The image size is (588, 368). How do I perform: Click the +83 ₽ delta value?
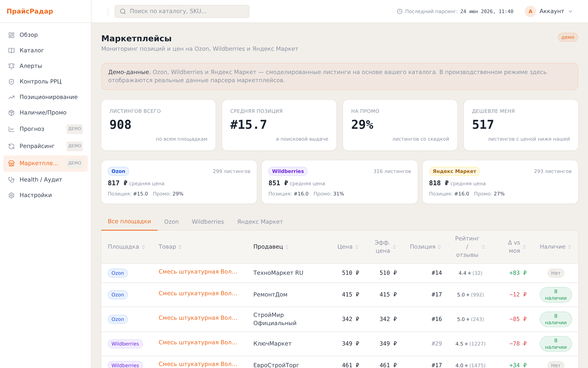518,273
